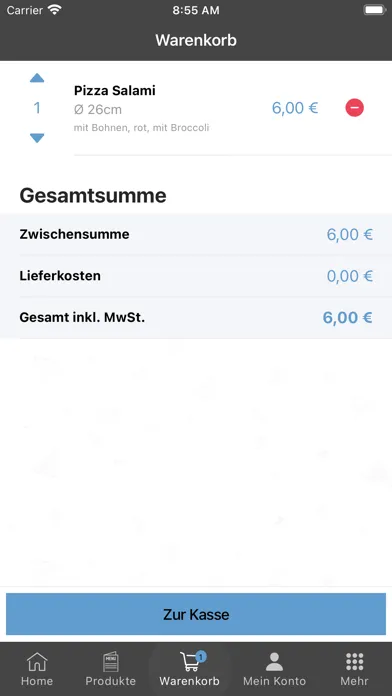Click the Pizza Salami item name
392x696 pixels.
pos(115,91)
